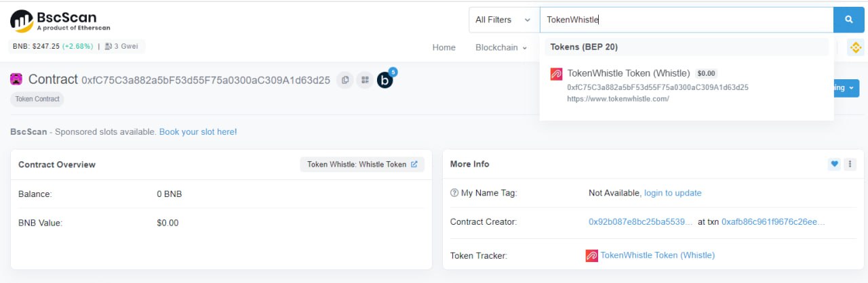The image size is (868, 283).
Task: Click the magnifier search button
Action: (849, 20)
